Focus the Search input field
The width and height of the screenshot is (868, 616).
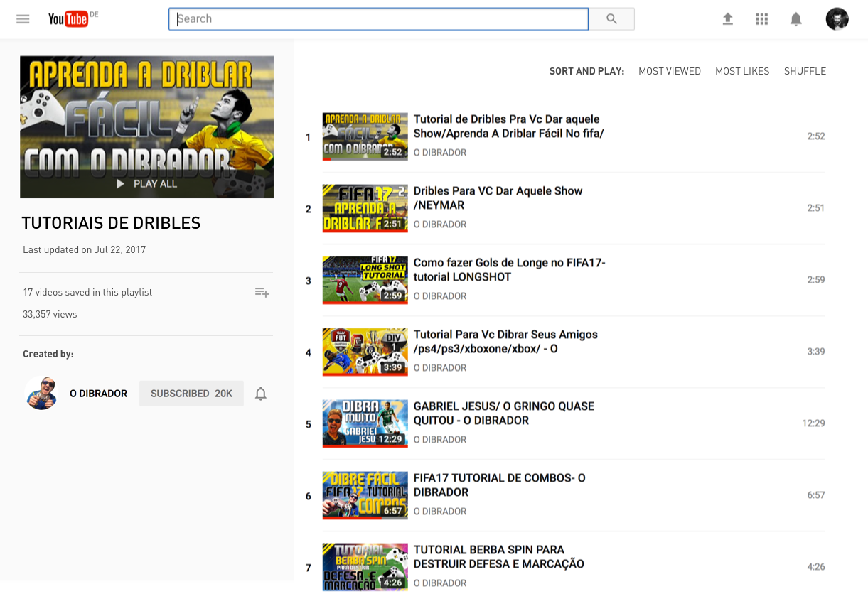[x=378, y=19]
